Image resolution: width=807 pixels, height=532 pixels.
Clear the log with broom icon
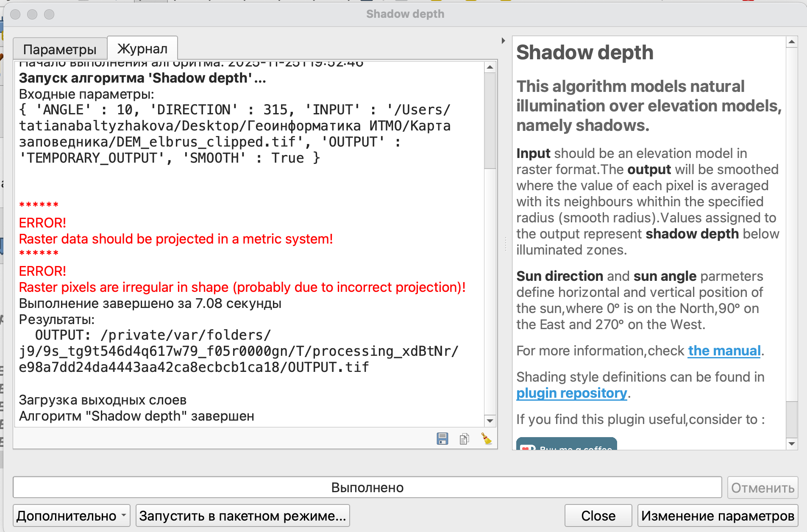click(486, 439)
